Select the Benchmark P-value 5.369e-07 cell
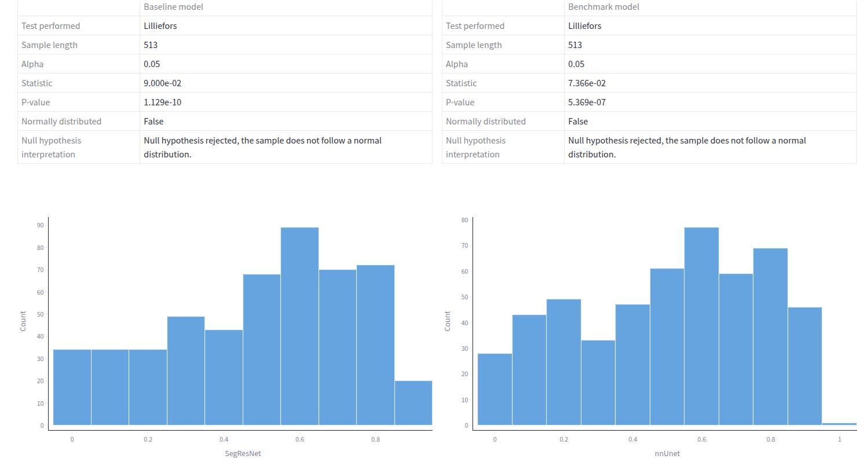The height and width of the screenshot is (459, 868). (x=587, y=102)
